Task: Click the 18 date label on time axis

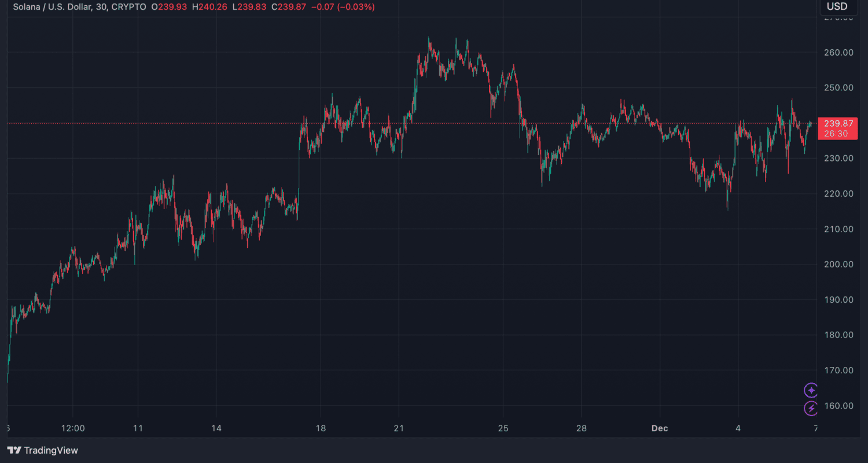Action: 321,429
